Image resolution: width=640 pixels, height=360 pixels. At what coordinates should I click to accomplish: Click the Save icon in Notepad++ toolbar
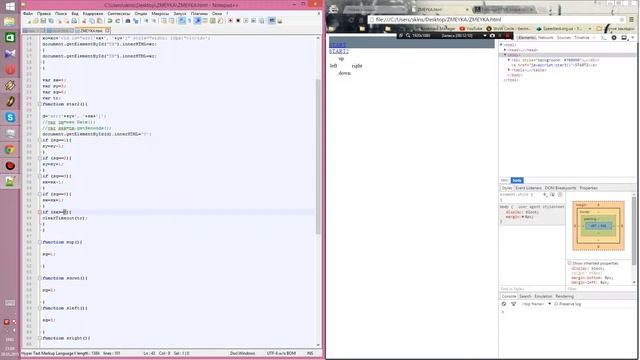click(x=43, y=21)
